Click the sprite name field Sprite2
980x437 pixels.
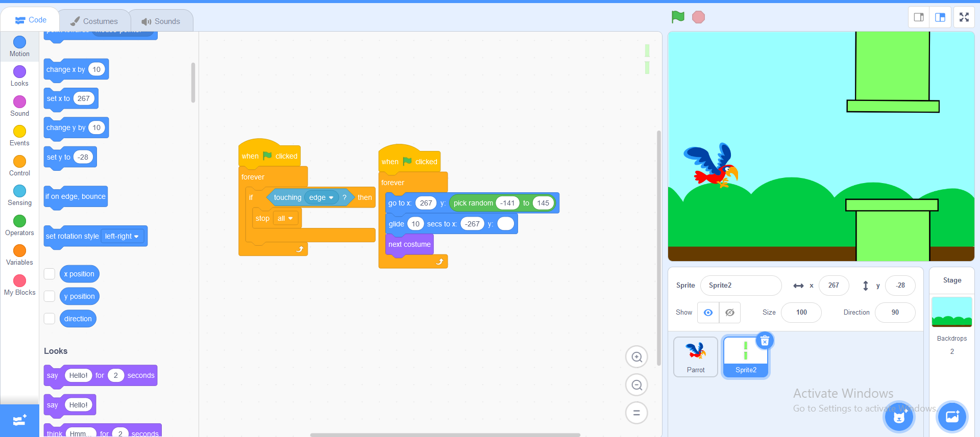pyautogui.click(x=741, y=286)
